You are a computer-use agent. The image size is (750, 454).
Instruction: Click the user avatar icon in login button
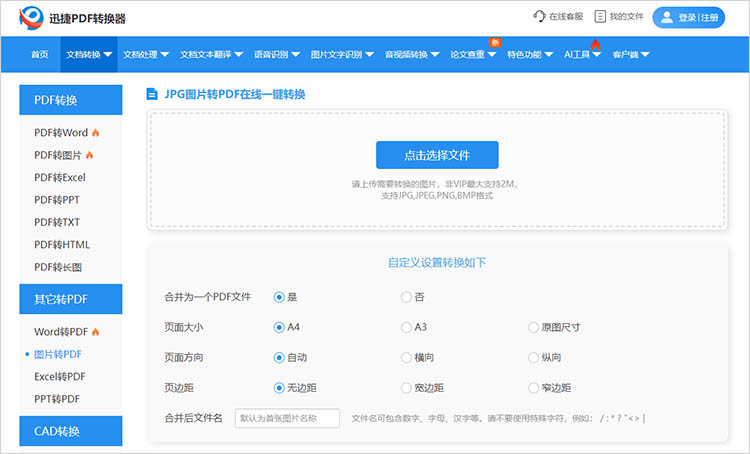[x=667, y=18]
